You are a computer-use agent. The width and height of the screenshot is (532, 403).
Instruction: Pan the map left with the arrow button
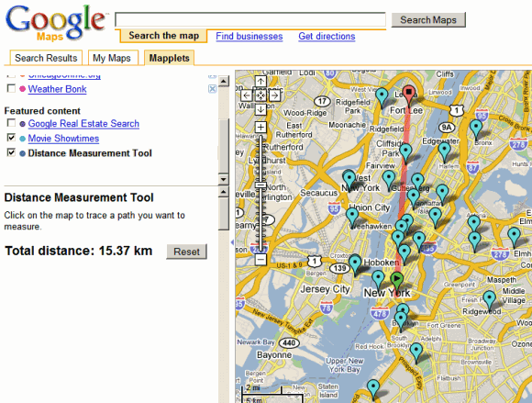pos(247,95)
